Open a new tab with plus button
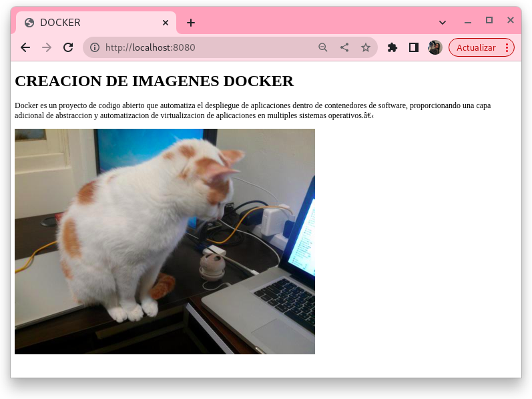 click(191, 23)
